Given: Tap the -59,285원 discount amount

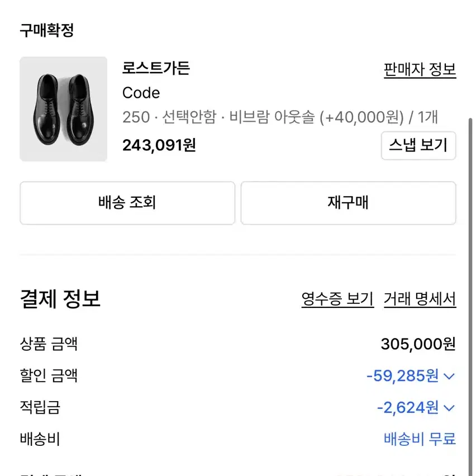Looking at the screenshot, I should (x=402, y=376).
